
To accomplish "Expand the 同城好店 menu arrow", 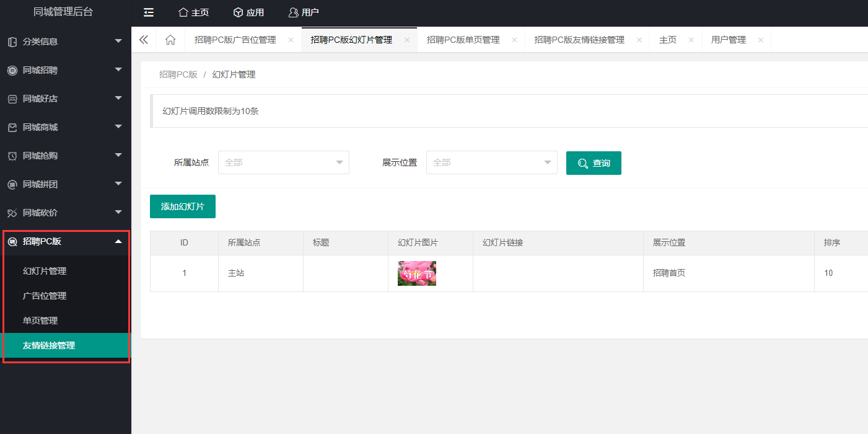I will click(x=118, y=98).
